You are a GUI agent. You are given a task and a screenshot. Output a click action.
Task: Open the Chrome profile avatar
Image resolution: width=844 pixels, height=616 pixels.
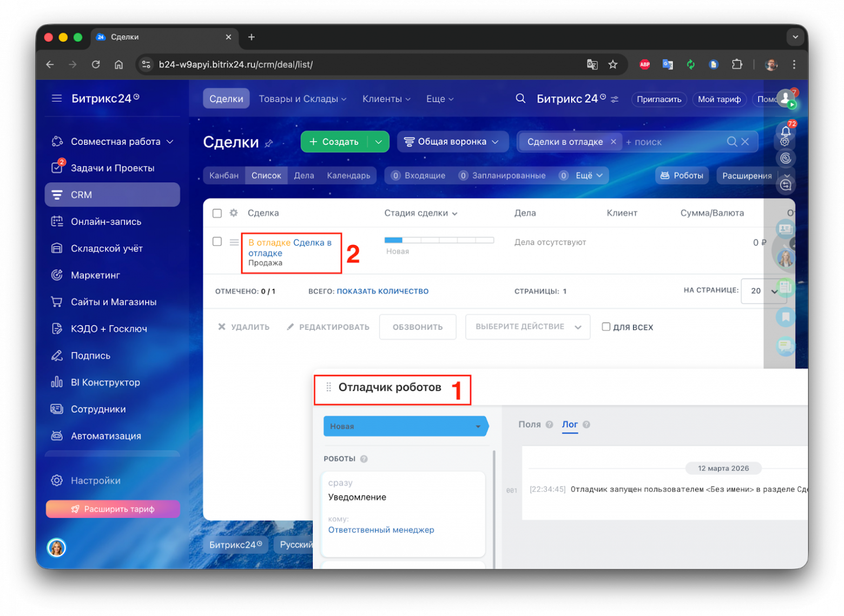(x=772, y=64)
